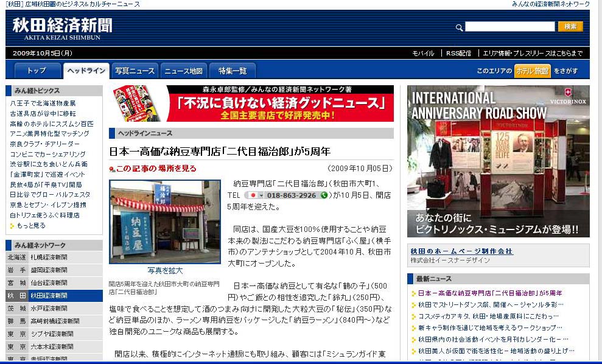The height and width of the screenshot is (364, 602).
Task: Open the ニュース地図 tab
Action: (x=183, y=71)
